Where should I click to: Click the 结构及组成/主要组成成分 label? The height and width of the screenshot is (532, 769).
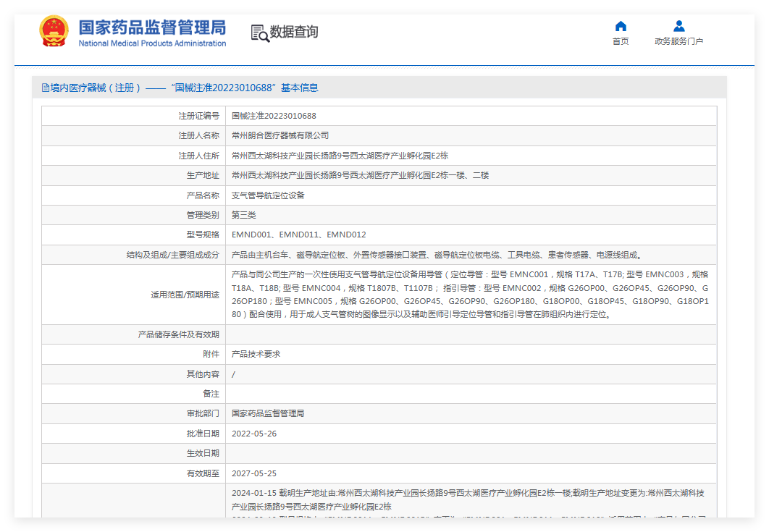tap(172, 255)
